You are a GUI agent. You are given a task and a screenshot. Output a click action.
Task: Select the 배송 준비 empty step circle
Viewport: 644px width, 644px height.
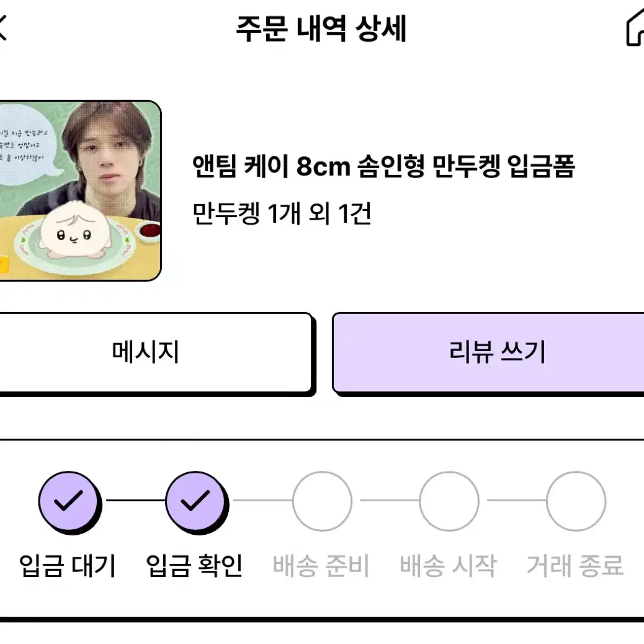coord(323,501)
